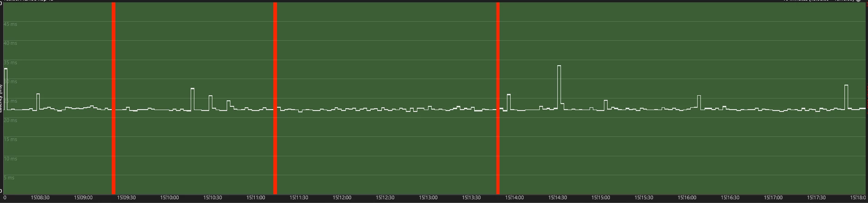Click the latency spike near 15:16:10
The width and height of the screenshot is (868, 203).
point(699,102)
